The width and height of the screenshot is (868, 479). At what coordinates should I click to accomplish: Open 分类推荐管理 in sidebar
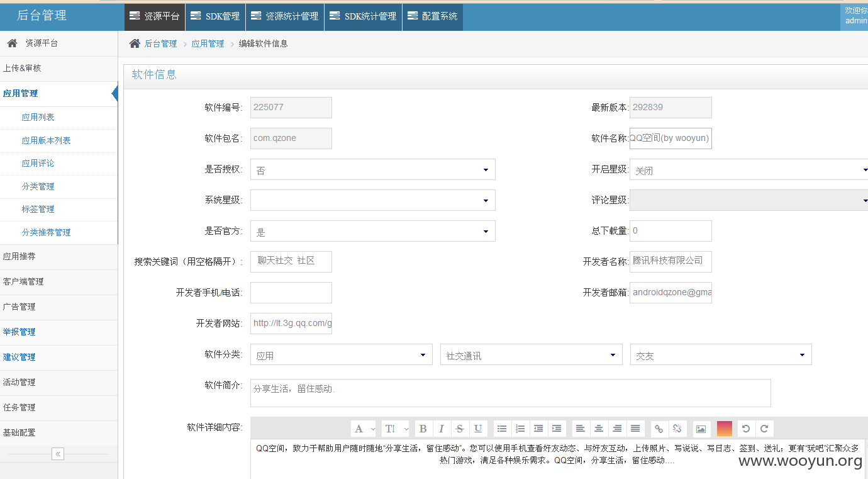coord(47,232)
